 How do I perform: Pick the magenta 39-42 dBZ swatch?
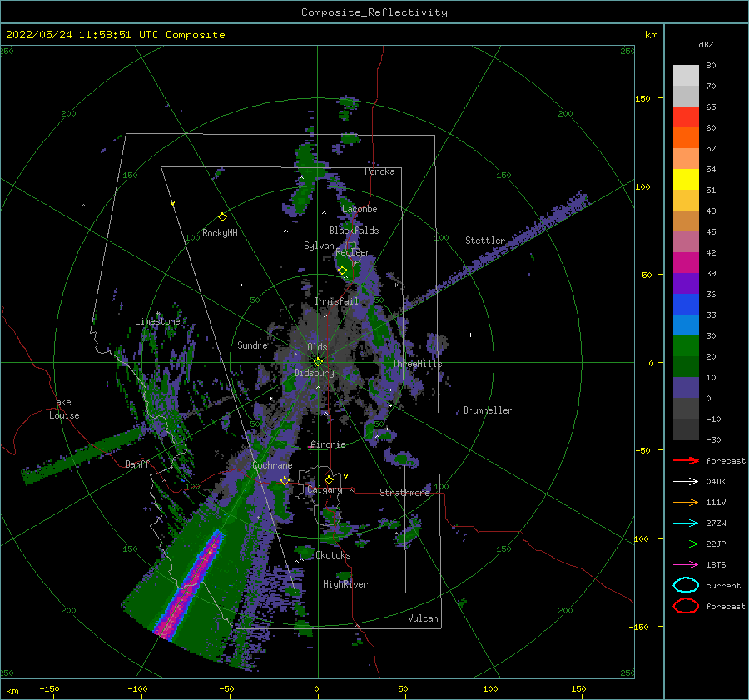(686, 263)
